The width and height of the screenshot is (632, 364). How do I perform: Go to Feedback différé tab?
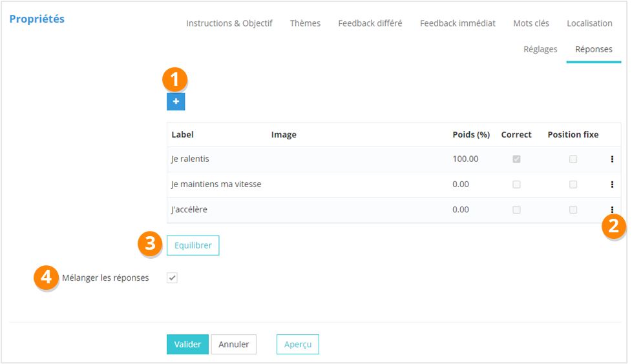point(370,23)
